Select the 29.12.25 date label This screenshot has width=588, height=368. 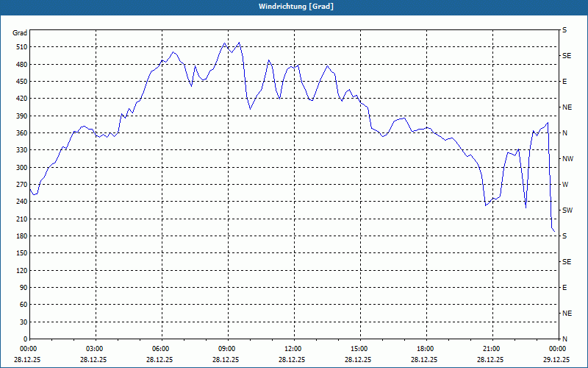tap(556, 359)
